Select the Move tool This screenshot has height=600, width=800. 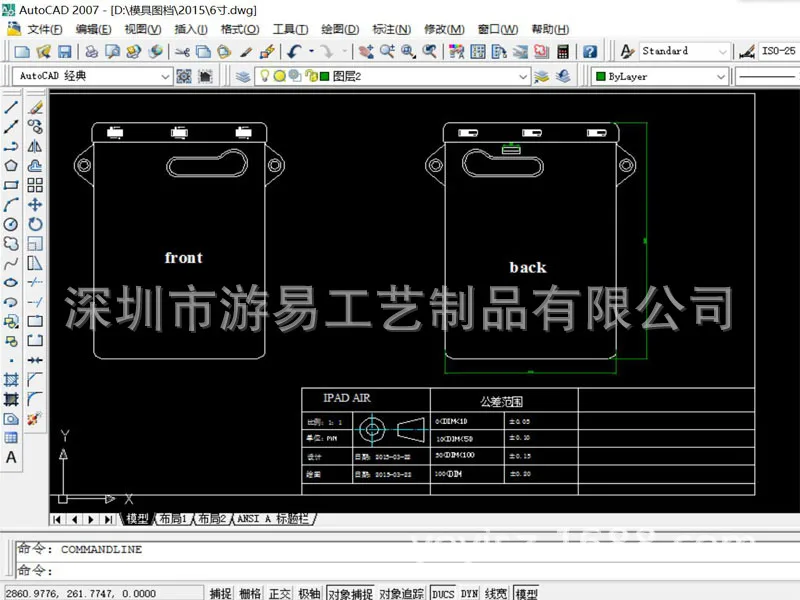(x=35, y=205)
